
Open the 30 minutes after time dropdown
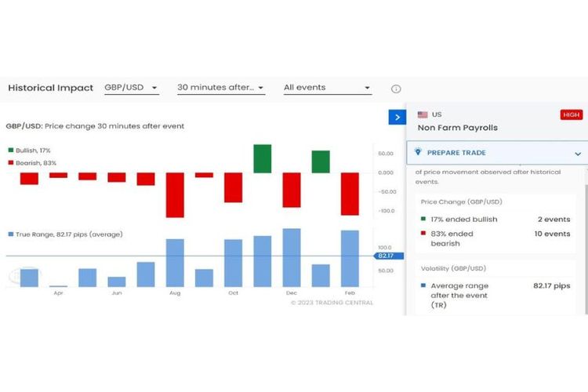220,88
